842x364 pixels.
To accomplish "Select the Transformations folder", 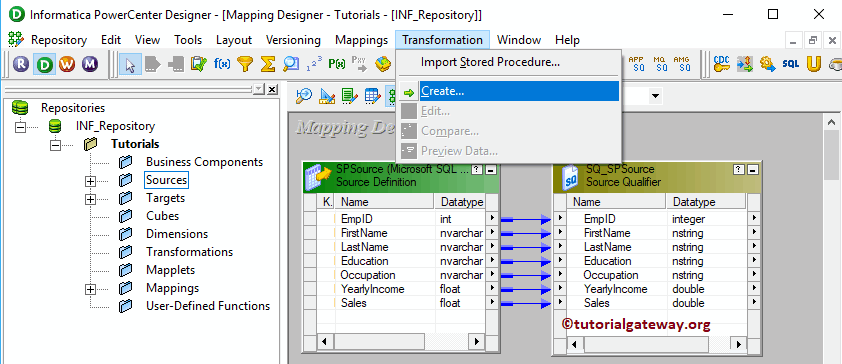I will tap(190, 252).
